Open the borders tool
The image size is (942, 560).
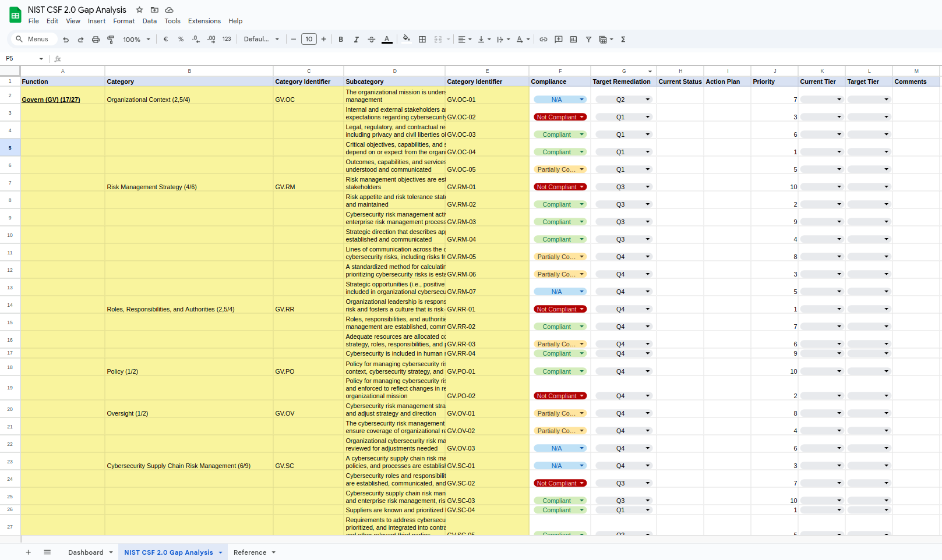coord(422,40)
